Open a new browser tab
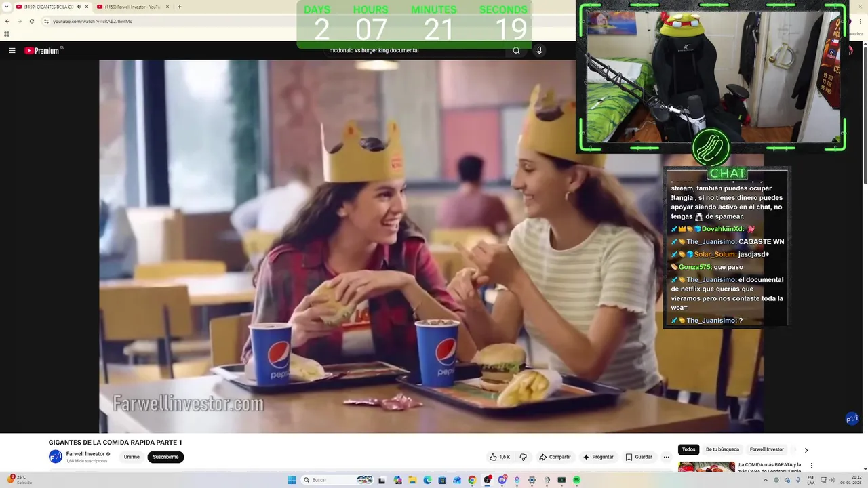868x488 pixels. [x=179, y=7]
